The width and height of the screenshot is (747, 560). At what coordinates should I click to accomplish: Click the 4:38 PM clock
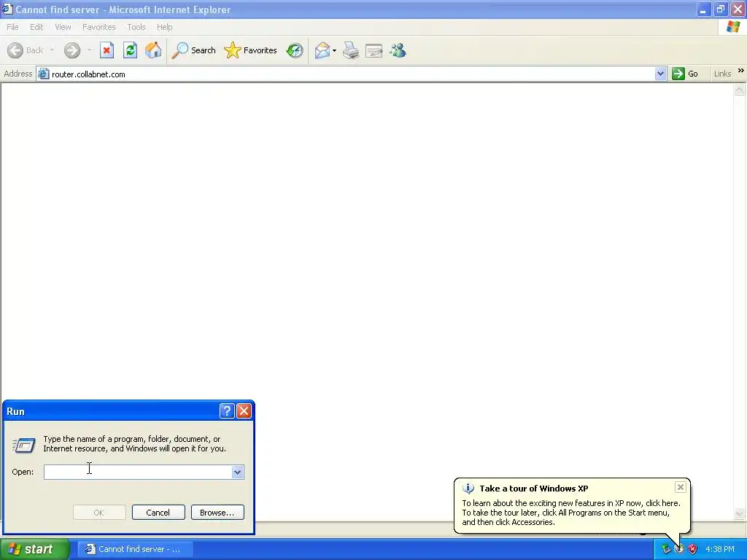[x=720, y=549]
